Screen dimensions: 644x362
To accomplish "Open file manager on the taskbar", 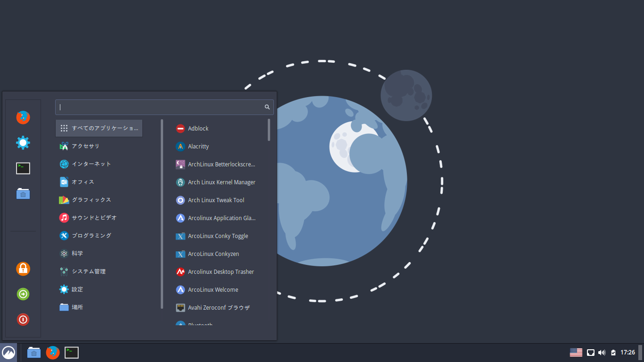I will point(34,353).
